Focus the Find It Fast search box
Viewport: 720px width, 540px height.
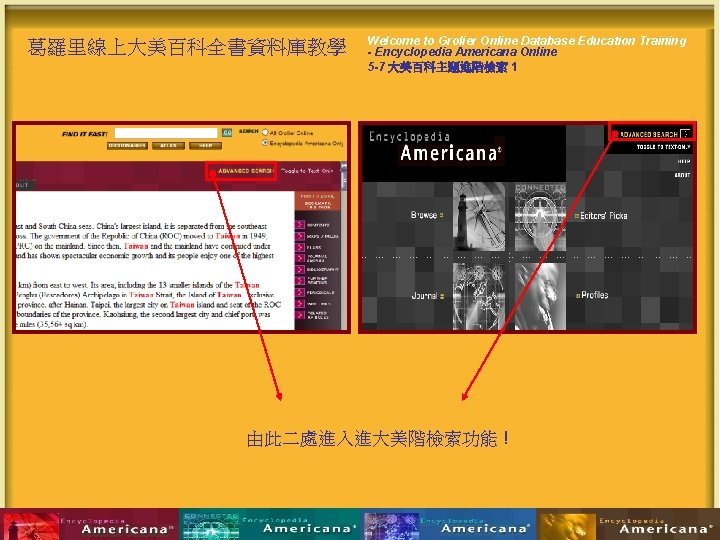click(166, 133)
